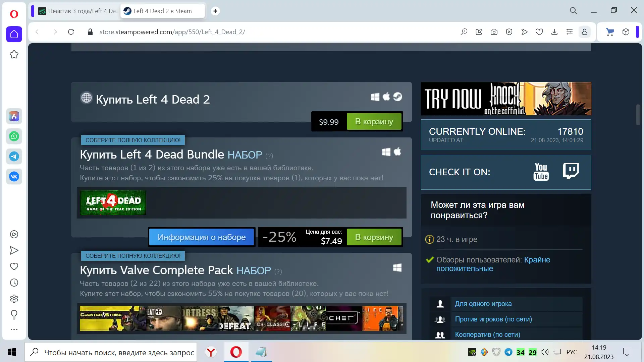The height and width of the screenshot is (362, 644).
Task: Open clock showing 14:19 21.08.2023
Action: pyautogui.click(x=599, y=352)
